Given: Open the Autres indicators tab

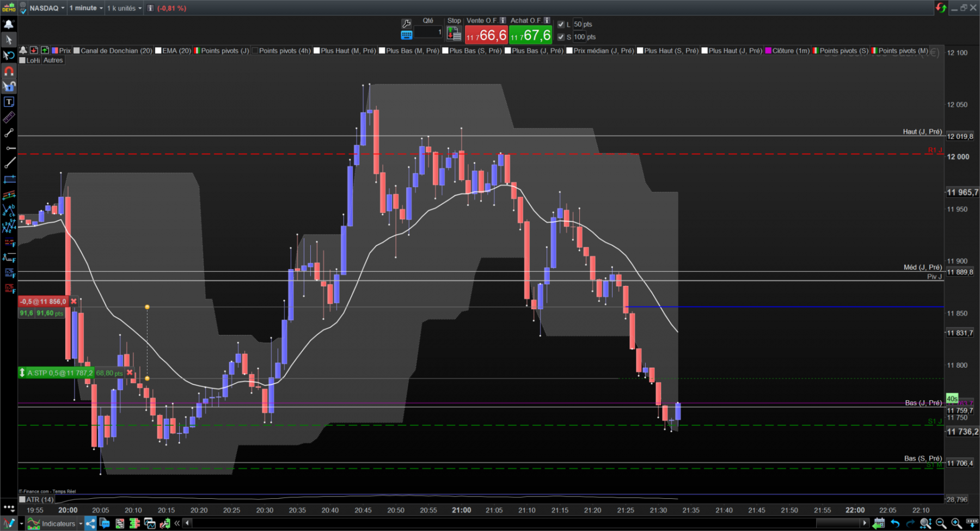Looking at the screenshot, I should coord(53,60).
